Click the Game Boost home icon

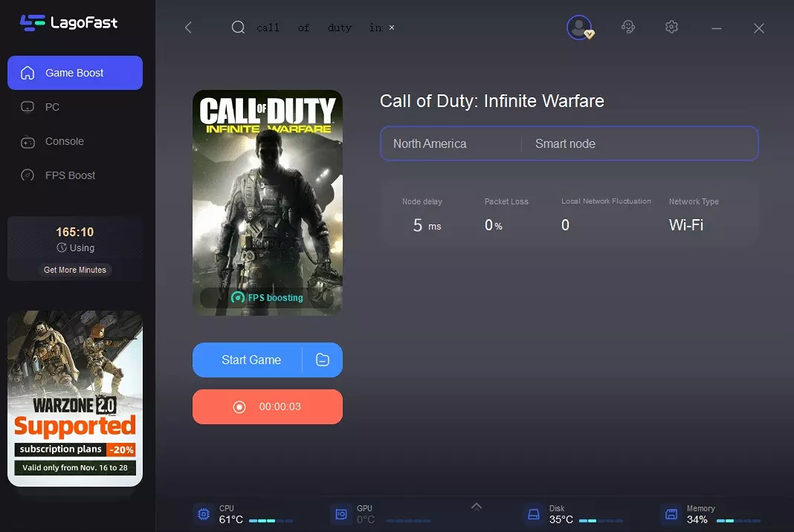tap(28, 73)
